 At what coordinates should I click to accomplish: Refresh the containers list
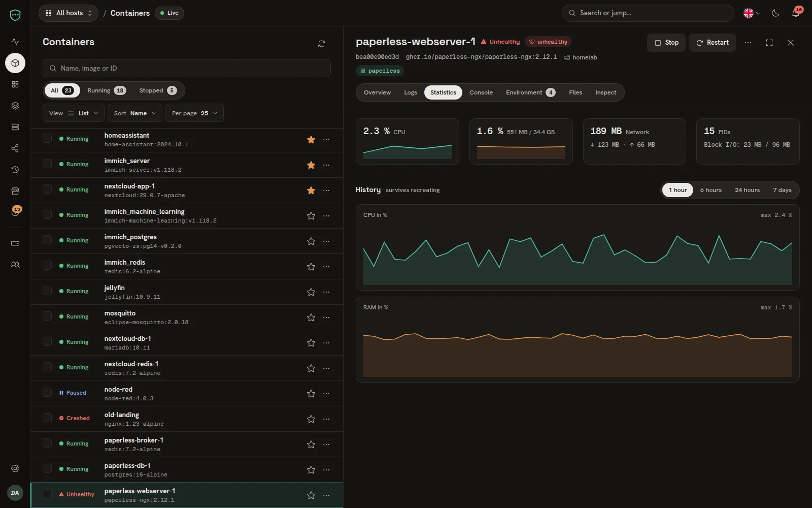[322, 44]
